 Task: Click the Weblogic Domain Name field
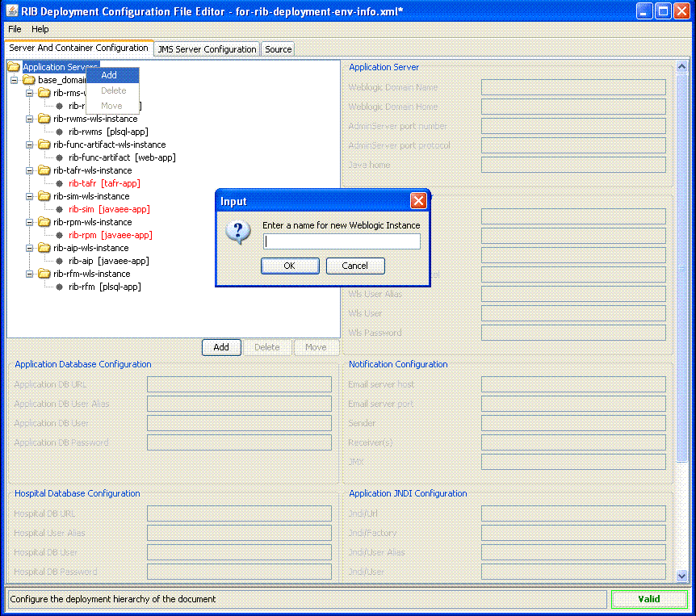(x=573, y=87)
